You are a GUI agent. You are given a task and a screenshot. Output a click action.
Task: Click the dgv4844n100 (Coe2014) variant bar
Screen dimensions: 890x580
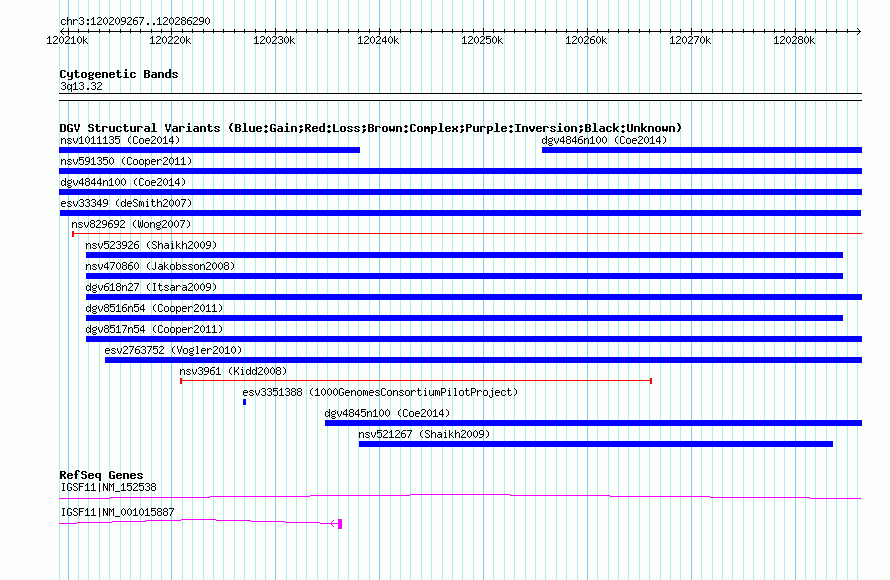460,192
